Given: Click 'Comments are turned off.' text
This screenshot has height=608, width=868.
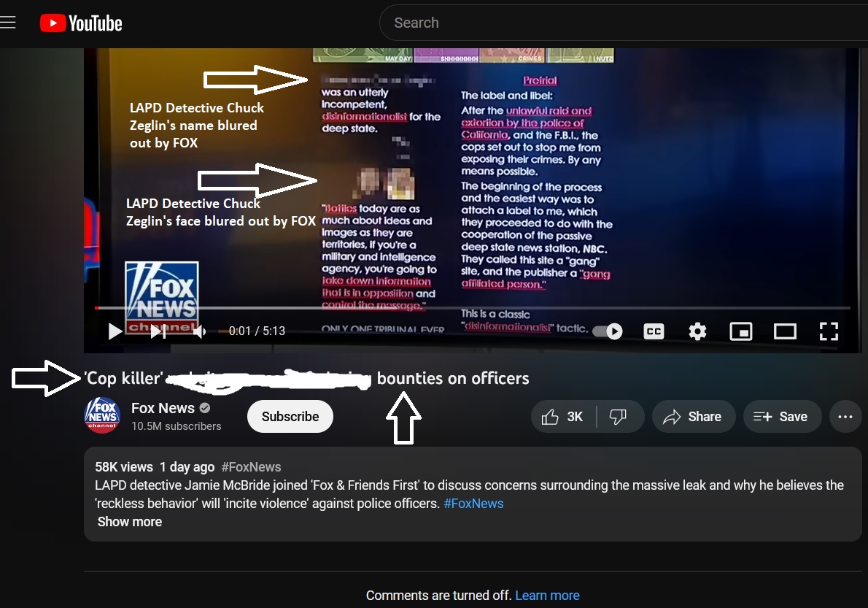Looking at the screenshot, I should point(438,596).
